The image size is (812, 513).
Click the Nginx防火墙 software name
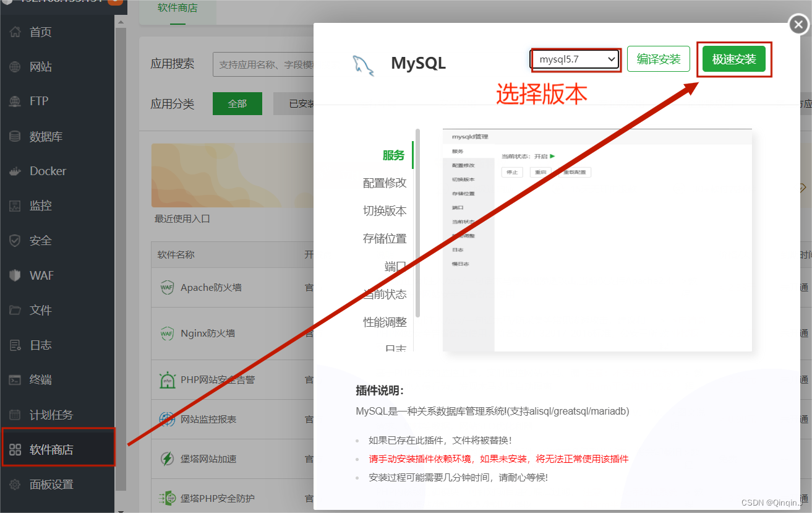point(208,334)
